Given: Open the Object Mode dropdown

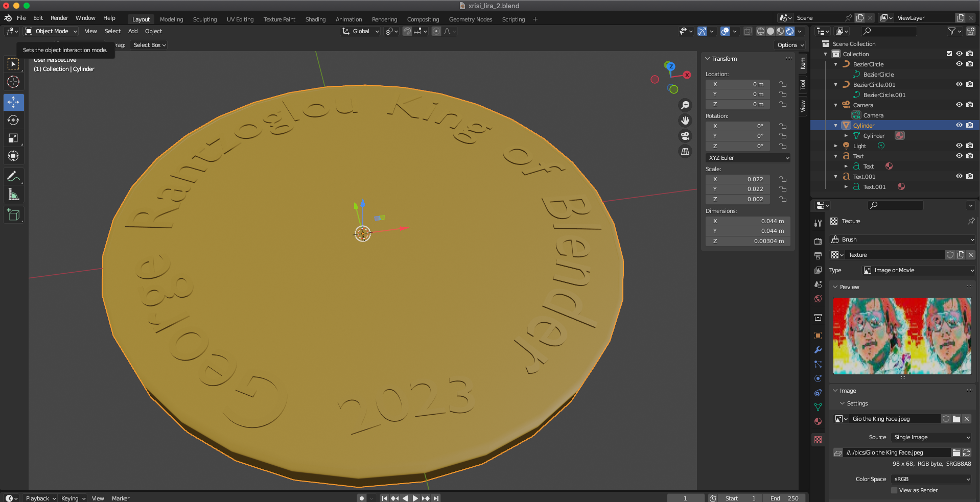Looking at the screenshot, I should point(51,31).
